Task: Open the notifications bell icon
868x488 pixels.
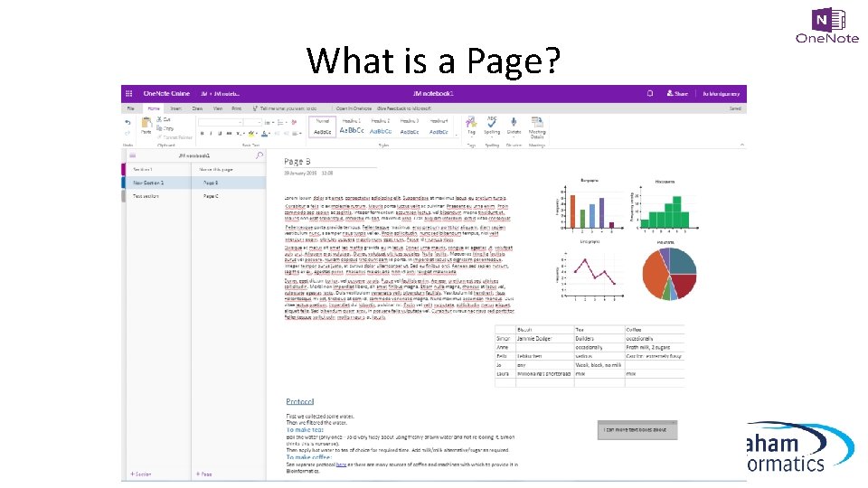Action: pyautogui.click(x=650, y=93)
